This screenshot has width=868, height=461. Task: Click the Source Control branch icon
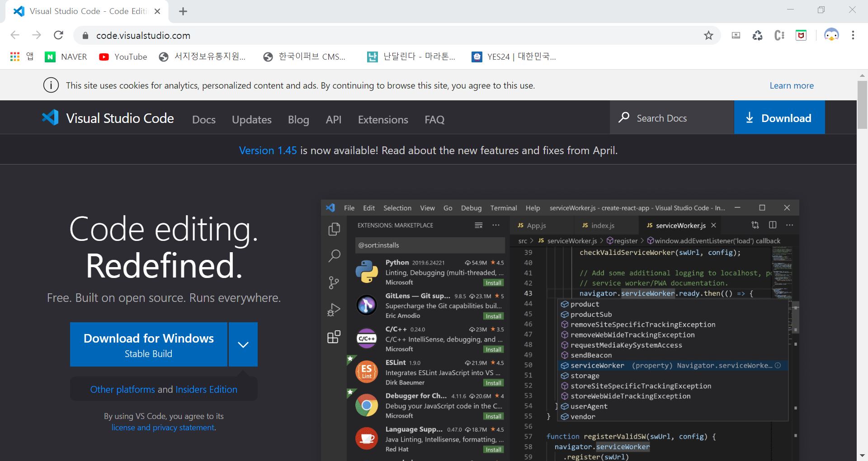point(334,283)
